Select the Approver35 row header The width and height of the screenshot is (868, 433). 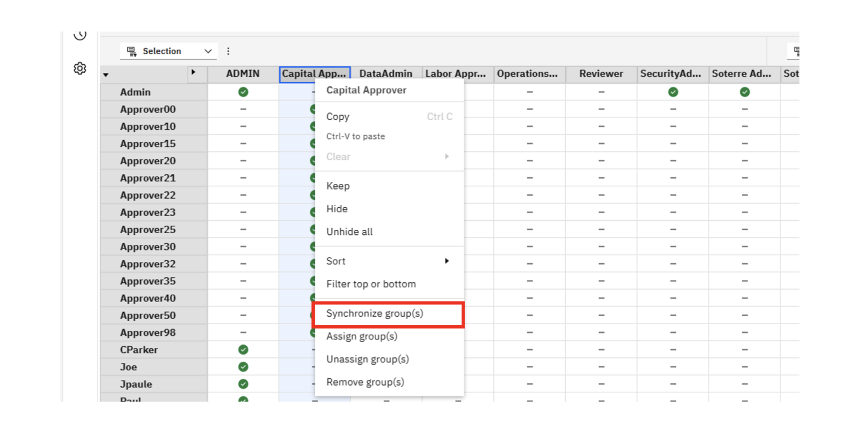(154, 281)
